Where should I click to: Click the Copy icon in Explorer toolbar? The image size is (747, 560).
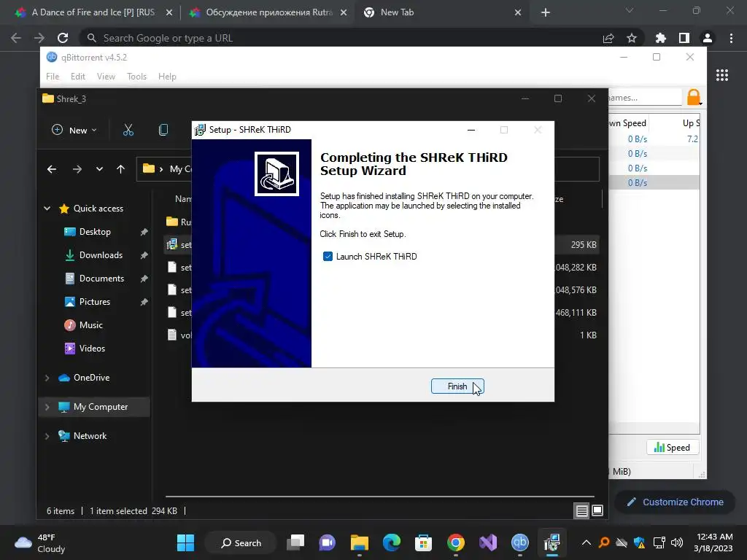point(163,130)
